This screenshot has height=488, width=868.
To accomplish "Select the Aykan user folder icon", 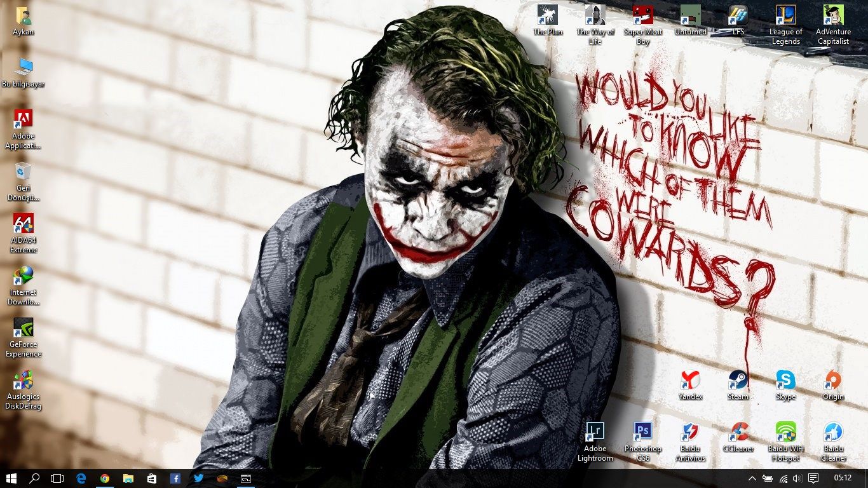I will click(x=24, y=22).
